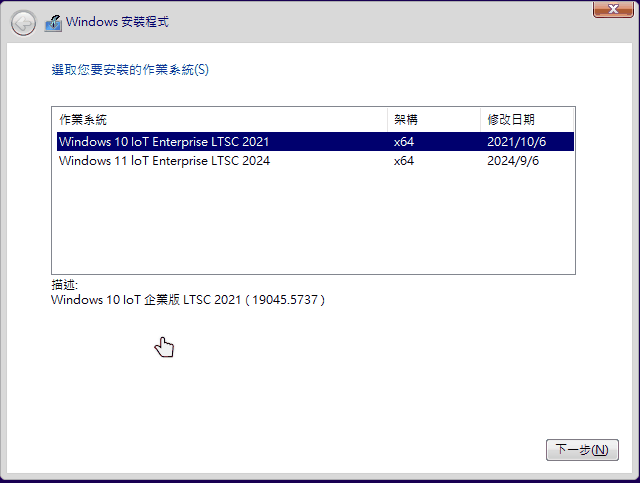
Task: Click the Windows setup icon in title bar
Action: pyautogui.click(x=53, y=23)
